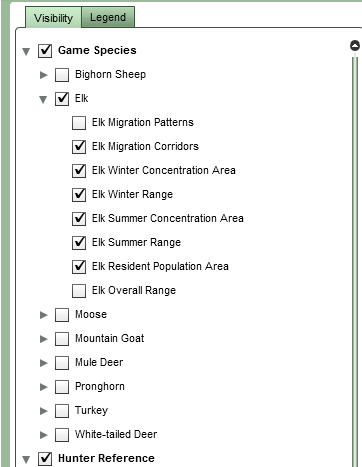362x467 pixels.
Task: Uncheck Elk Migration Corridors layer
Action: coord(79,147)
